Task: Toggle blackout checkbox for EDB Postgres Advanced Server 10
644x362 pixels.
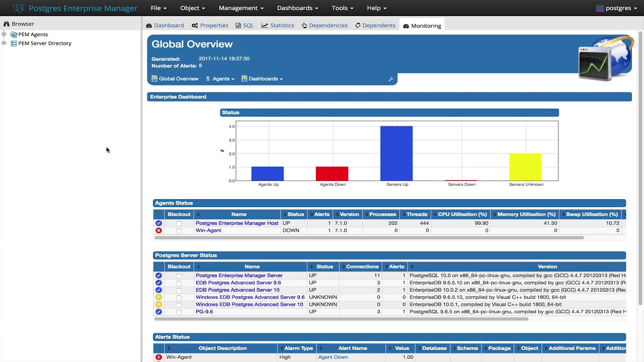Action: (179, 291)
